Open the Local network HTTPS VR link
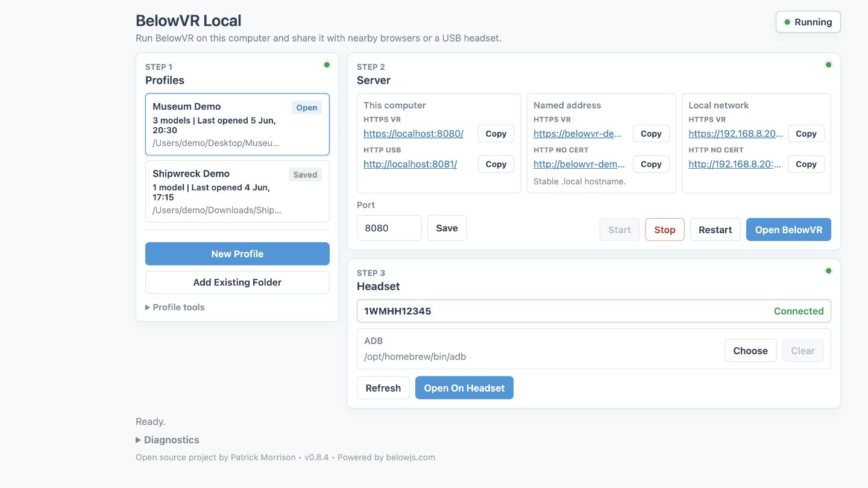Image resolution: width=868 pixels, height=488 pixels. 735,134
